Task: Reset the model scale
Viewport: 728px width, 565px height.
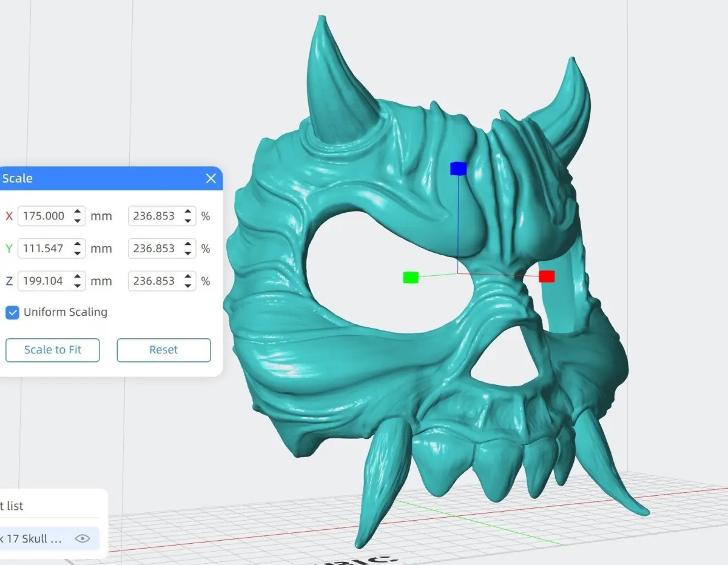Action: tap(164, 350)
